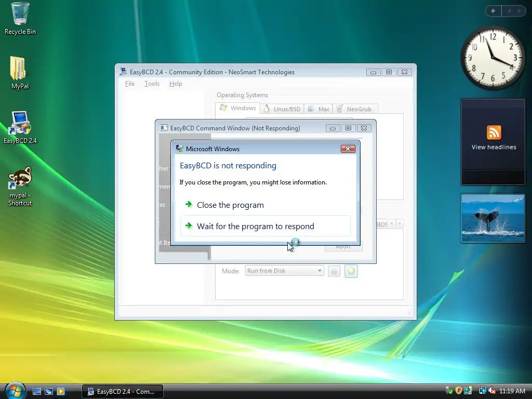Maximize the EasyBCD Command Window
Viewport: 532px width, 399px height.
(x=348, y=128)
